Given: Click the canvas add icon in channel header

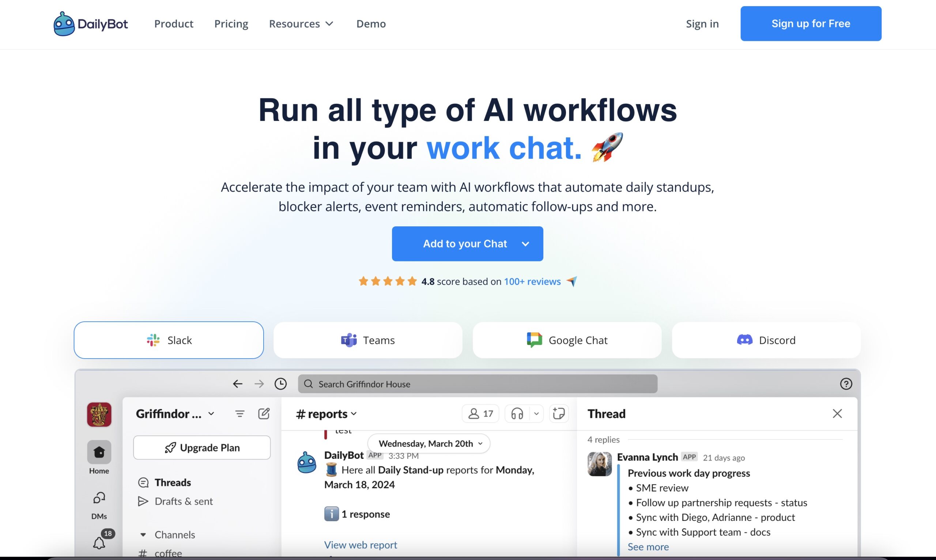Looking at the screenshot, I should [x=559, y=413].
